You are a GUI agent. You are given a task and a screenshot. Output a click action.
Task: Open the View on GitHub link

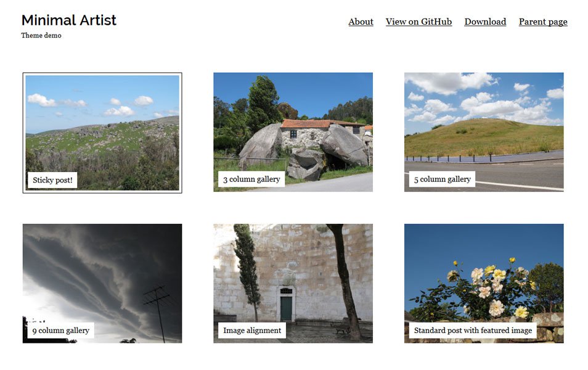[419, 22]
